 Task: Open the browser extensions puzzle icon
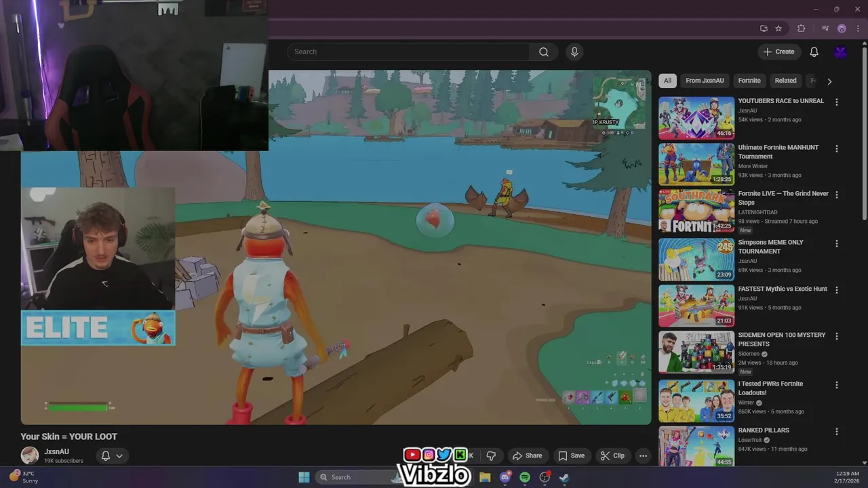[x=802, y=28]
